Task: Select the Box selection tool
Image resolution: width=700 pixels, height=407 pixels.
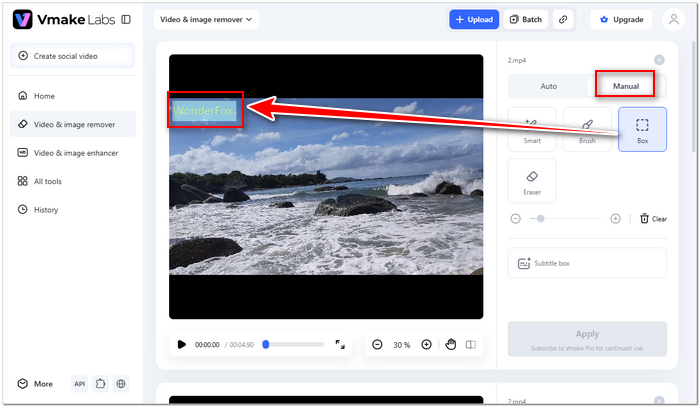Action: click(642, 129)
